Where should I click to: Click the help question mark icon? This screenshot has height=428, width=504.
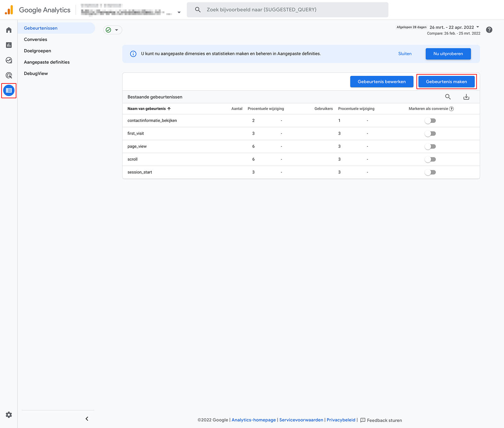(489, 30)
